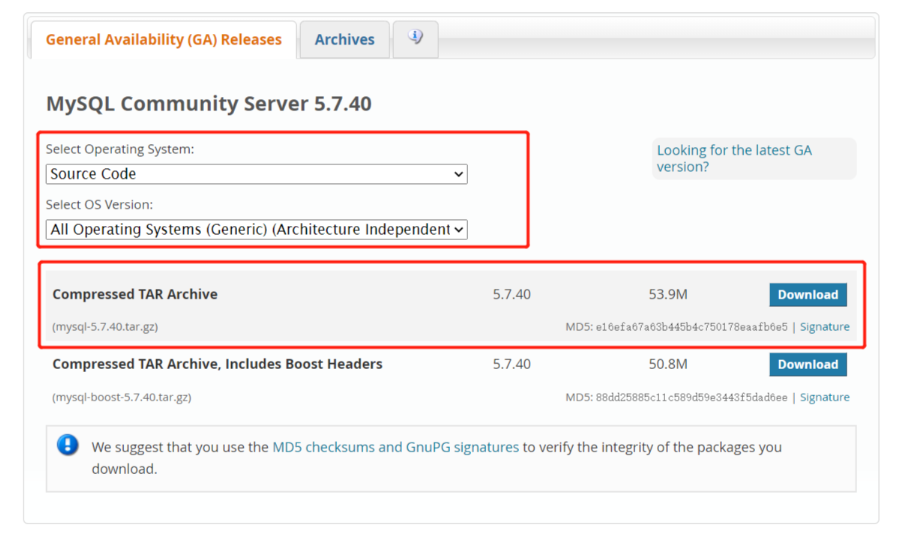The image size is (901, 541).
Task: Open the Select Operating System dropdown
Action: (x=257, y=174)
